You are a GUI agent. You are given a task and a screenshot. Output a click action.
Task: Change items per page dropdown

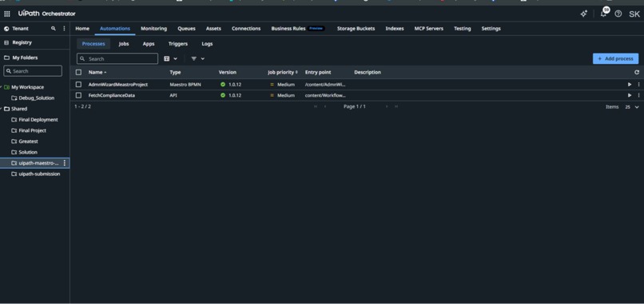click(x=632, y=106)
